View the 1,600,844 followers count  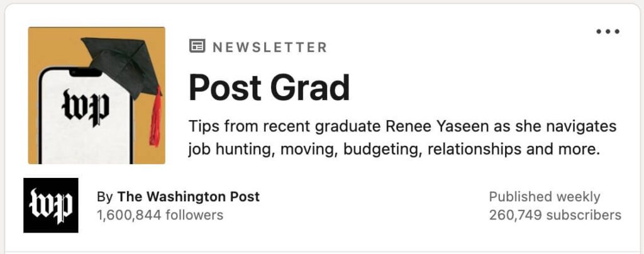point(160,215)
